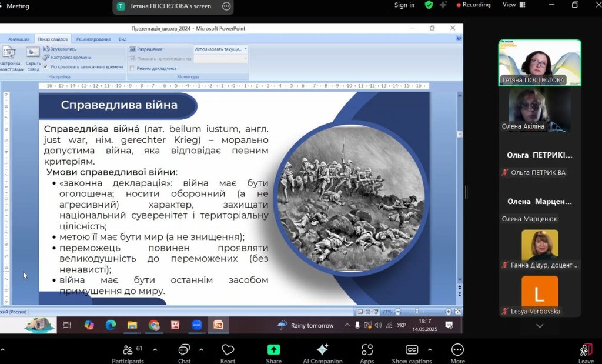Click the battle illustration on slide
The height and width of the screenshot is (364, 602).
351,198
